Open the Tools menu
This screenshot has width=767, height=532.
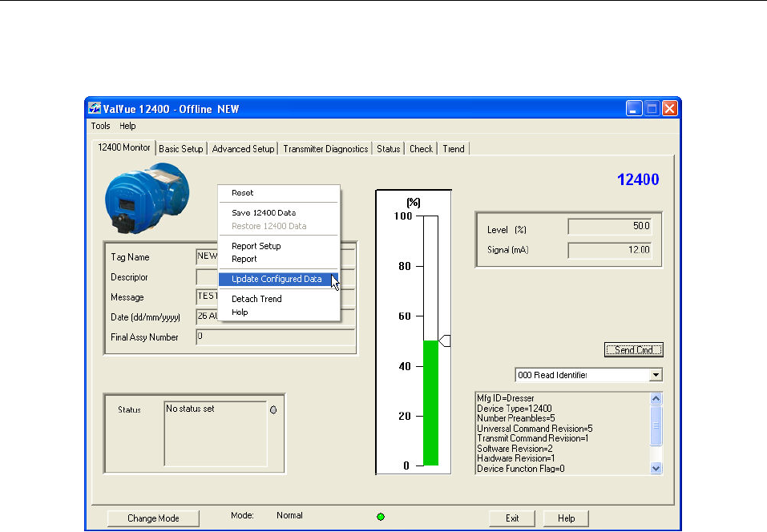pyautogui.click(x=100, y=126)
